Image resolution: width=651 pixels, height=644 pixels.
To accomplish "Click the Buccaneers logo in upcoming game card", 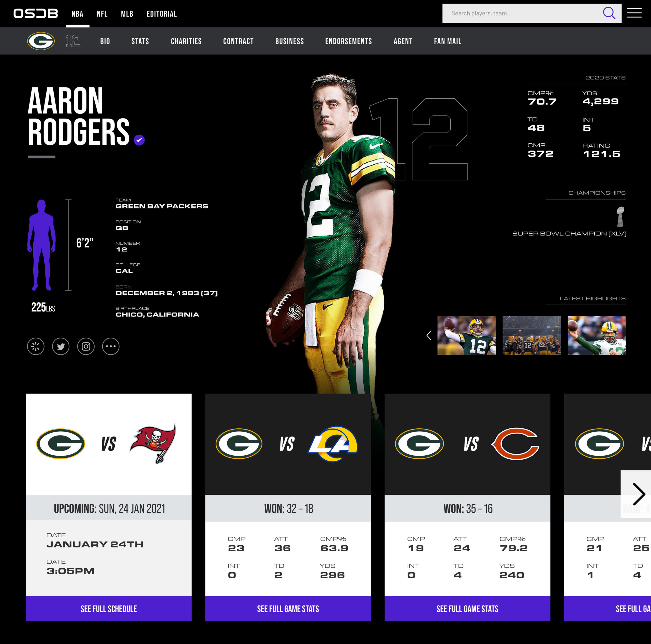I will coord(153,443).
